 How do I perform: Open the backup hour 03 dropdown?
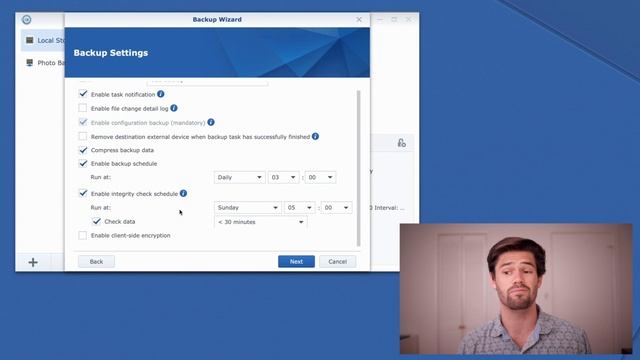pyautogui.click(x=284, y=177)
